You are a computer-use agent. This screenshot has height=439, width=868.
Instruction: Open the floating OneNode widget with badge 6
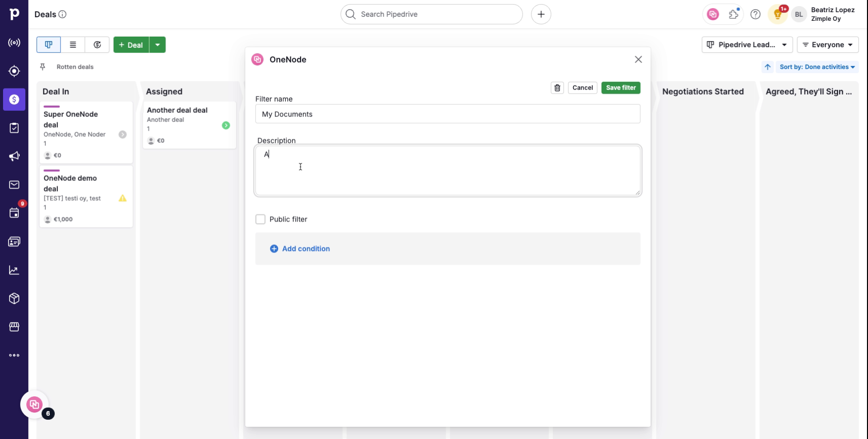(x=35, y=404)
